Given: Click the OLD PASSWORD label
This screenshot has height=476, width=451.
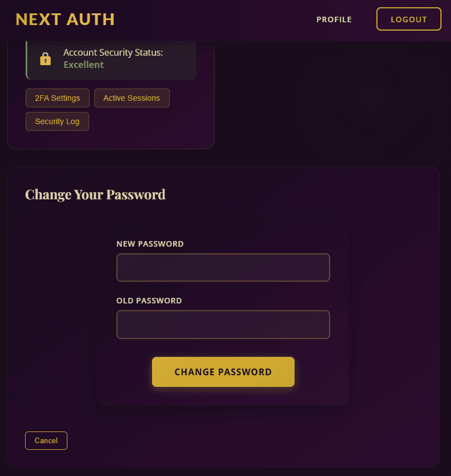Looking at the screenshot, I should 149,301.
